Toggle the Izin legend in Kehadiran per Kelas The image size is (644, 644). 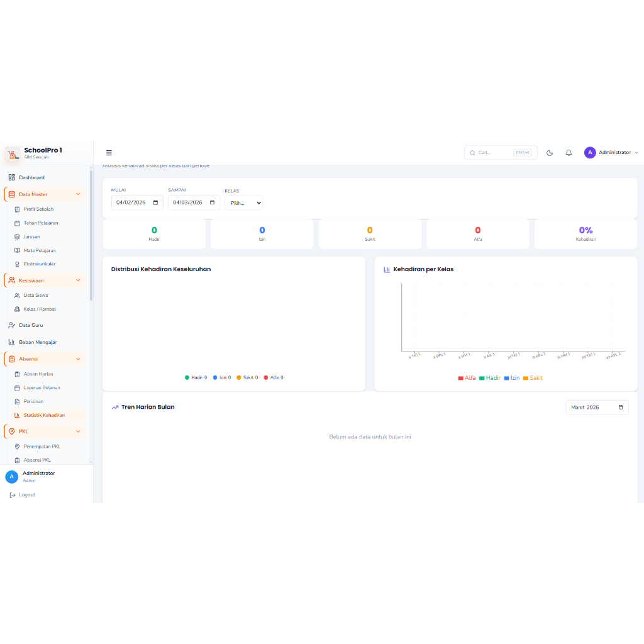(x=512, y=378)
